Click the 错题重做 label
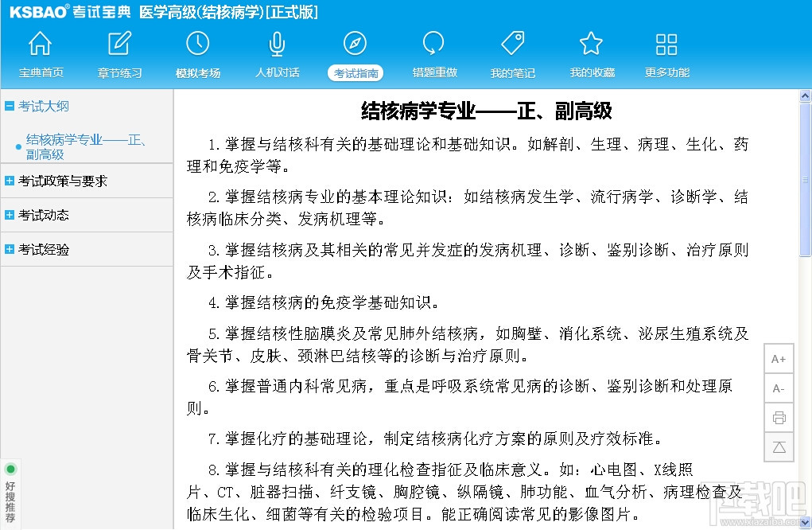 pos(434,72)
